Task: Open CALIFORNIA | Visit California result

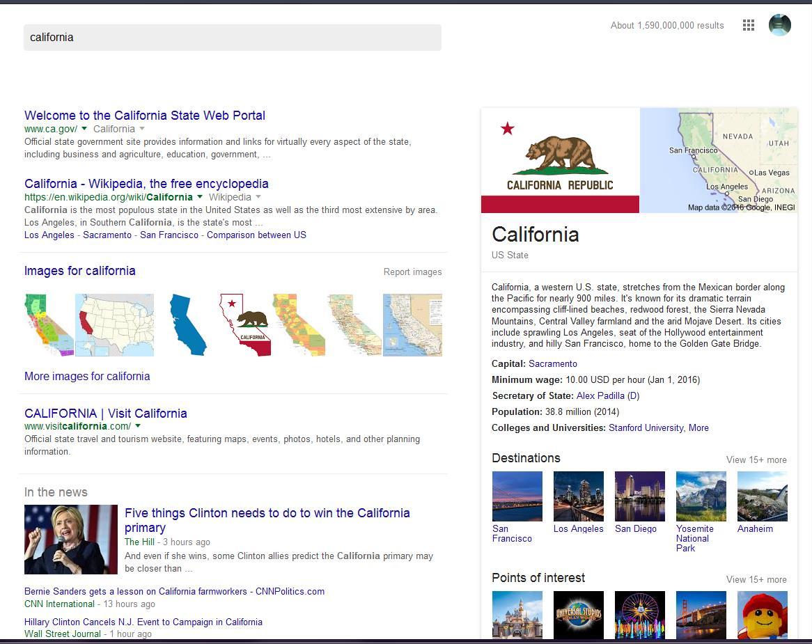Action: tap(106, 414)
